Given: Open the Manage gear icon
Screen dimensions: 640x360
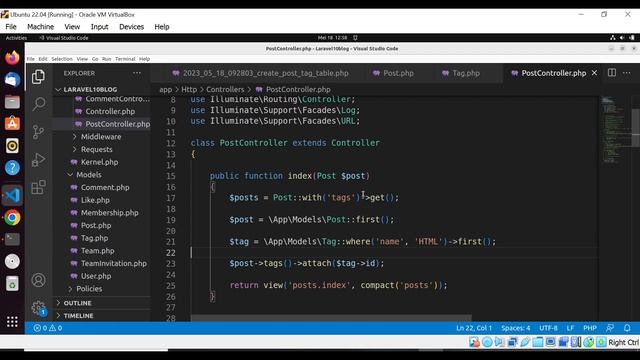Looking at the screenshot, I should point(38,308).
